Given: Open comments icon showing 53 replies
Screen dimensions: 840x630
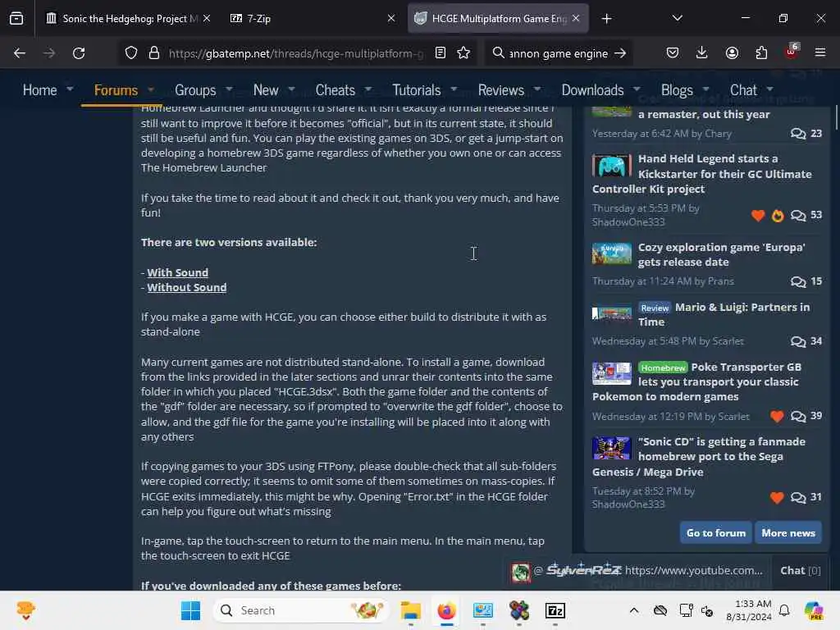Looking at the screenshot, I should (x=797, y=216).
